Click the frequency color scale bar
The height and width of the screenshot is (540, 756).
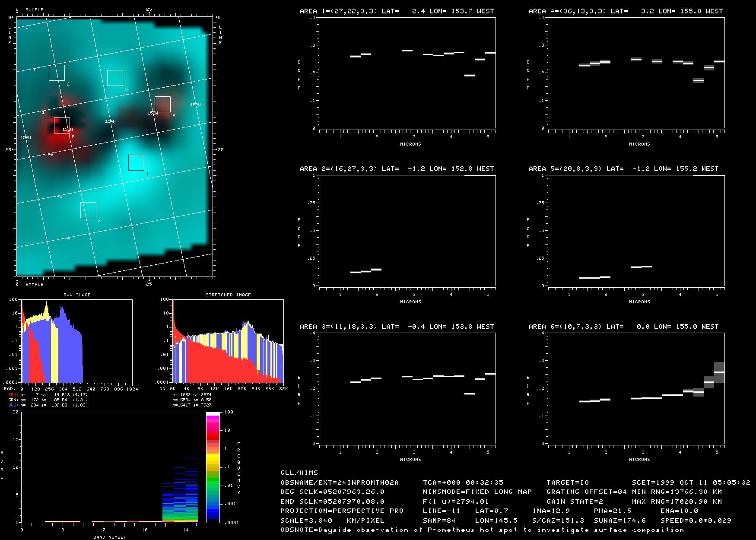(213, 467)
